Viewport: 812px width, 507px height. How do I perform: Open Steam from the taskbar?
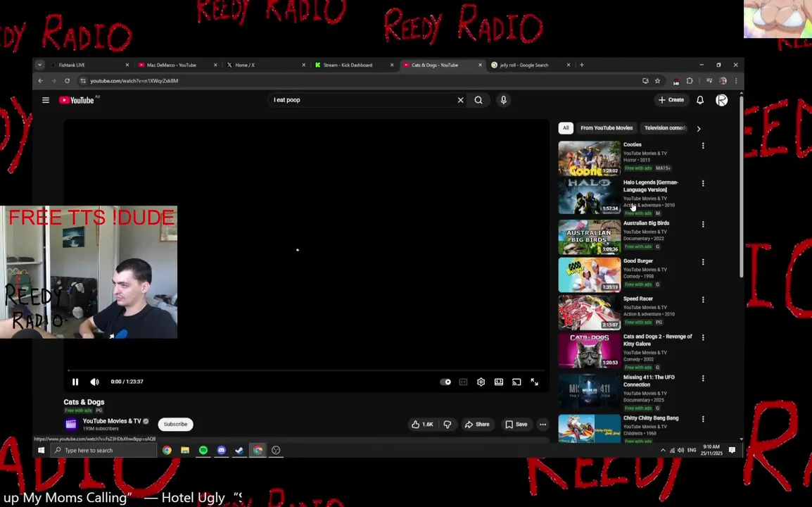point(239,450)
